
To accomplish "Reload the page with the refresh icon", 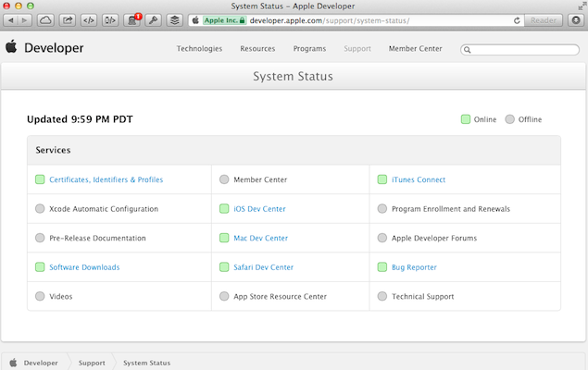I will click(x=517, y=20).
